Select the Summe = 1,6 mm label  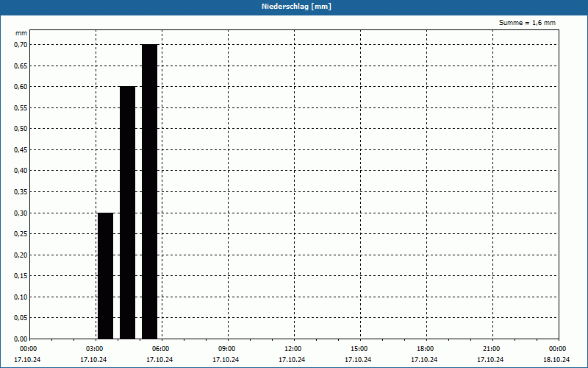(527, 23)
